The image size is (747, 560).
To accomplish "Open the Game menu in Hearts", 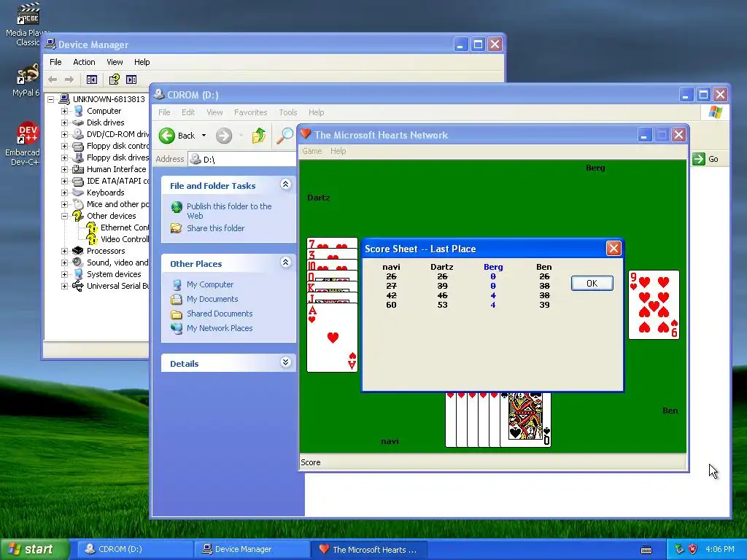I will click(312, 151).
